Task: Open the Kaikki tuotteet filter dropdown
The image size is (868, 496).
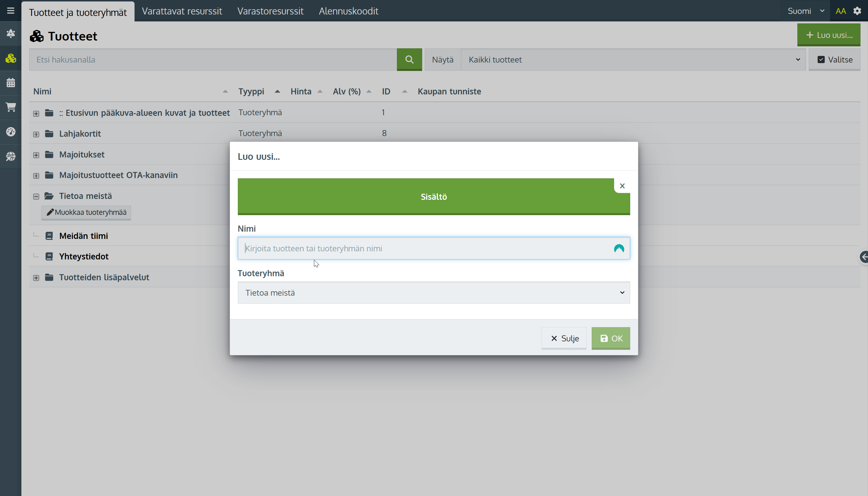Action: [633, 60]
